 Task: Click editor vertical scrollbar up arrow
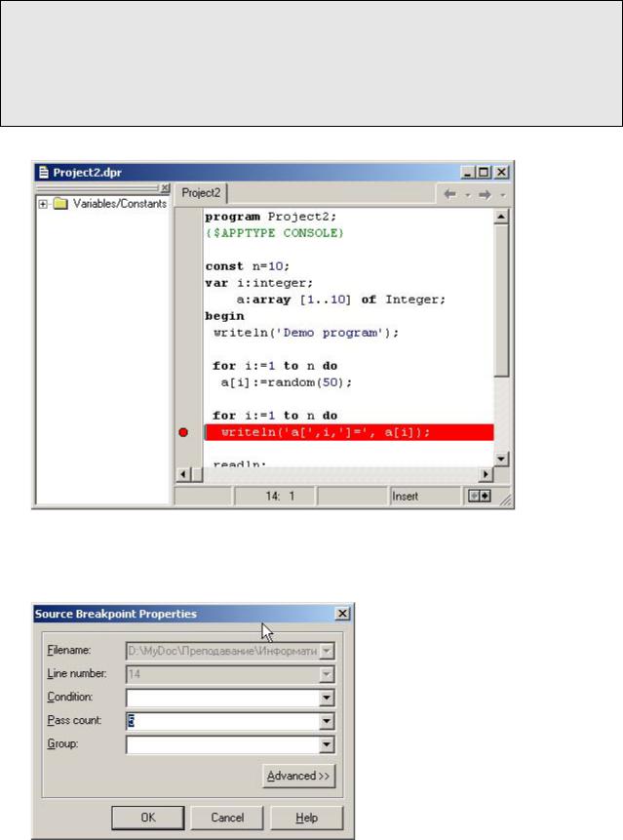[501, 217]
